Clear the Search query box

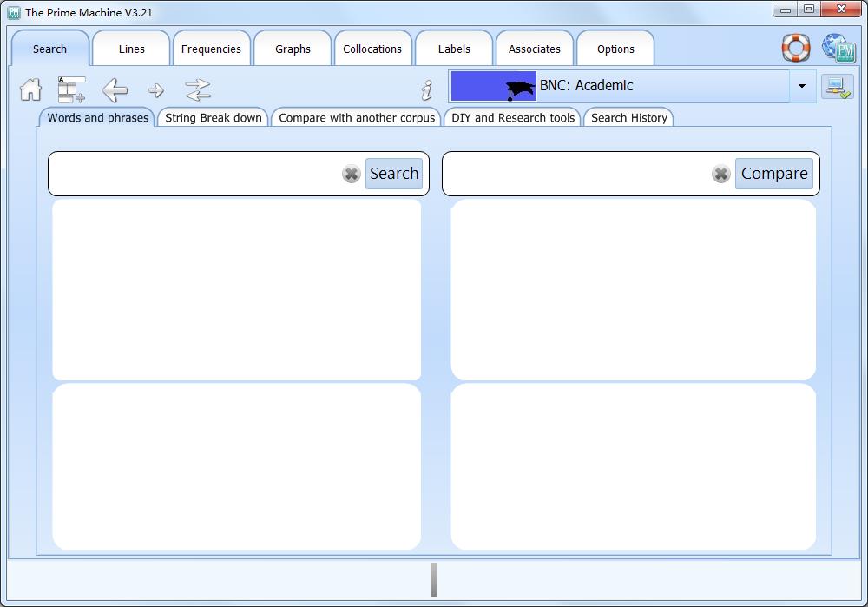[x=351, y=174]
